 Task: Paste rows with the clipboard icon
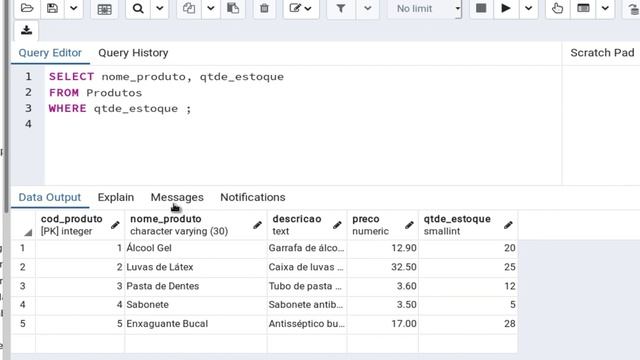(x=233, y=8)
